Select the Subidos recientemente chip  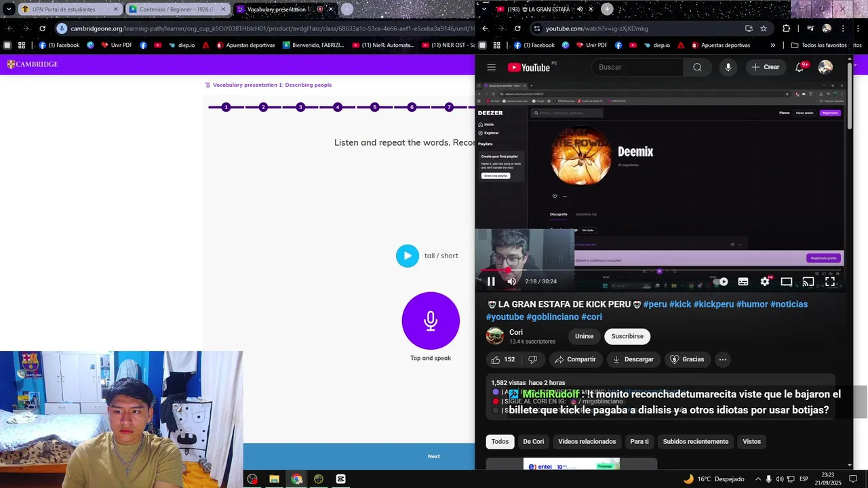[x=696, y=441]
